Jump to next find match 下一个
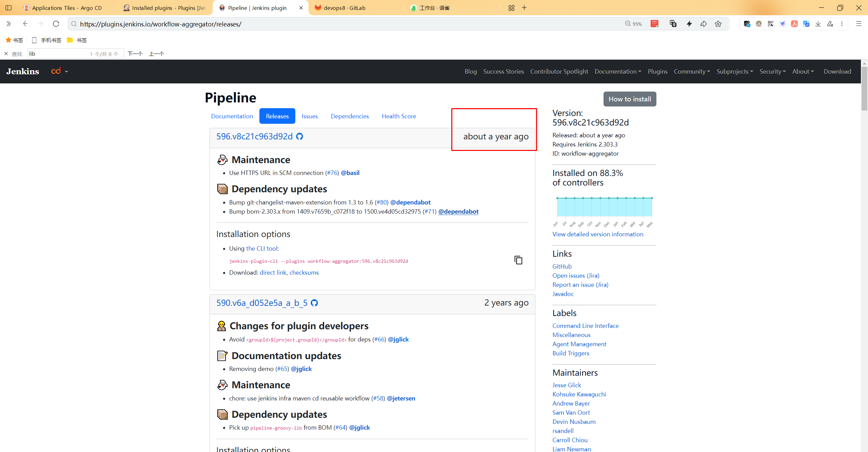 [135, 54]
